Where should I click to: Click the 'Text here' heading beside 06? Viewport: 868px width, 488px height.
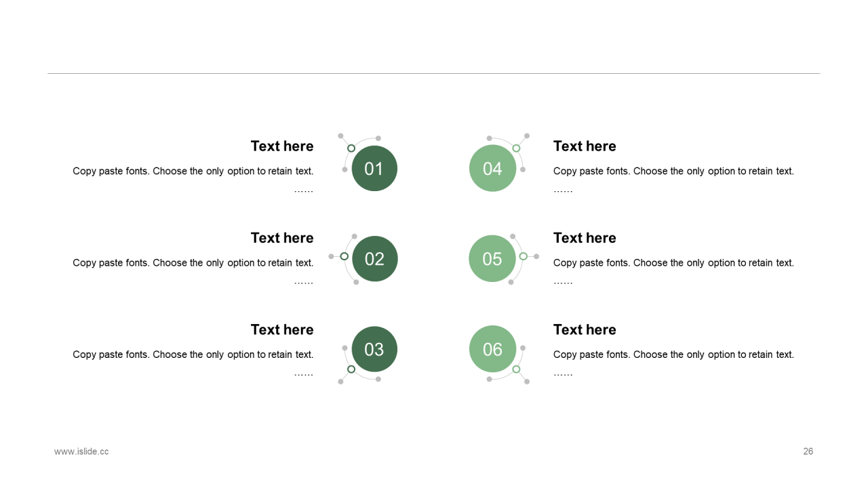(x=585, y=329)
